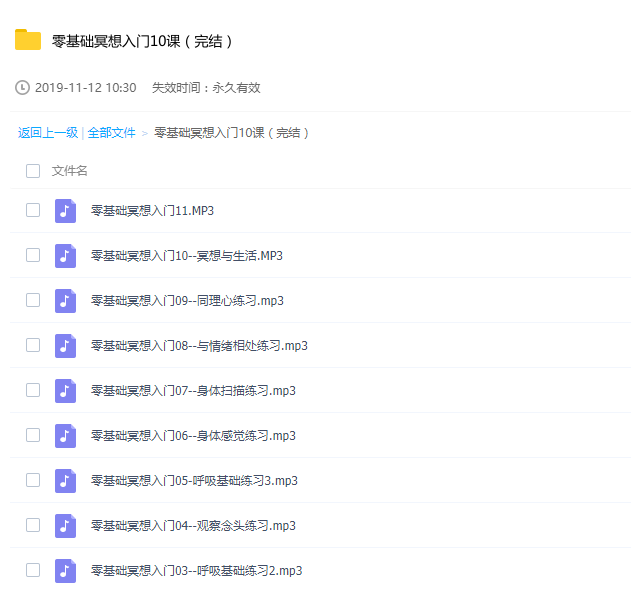The height and width of the screenshot is (590, 631).
Task: Check the box for 10--冥想与生活.MP3
Action: (33, 255)
